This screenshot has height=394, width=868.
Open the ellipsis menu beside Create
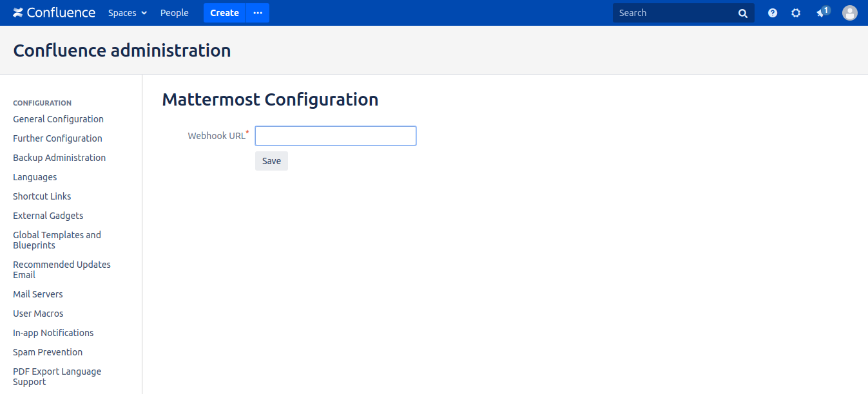click(258, 13)
